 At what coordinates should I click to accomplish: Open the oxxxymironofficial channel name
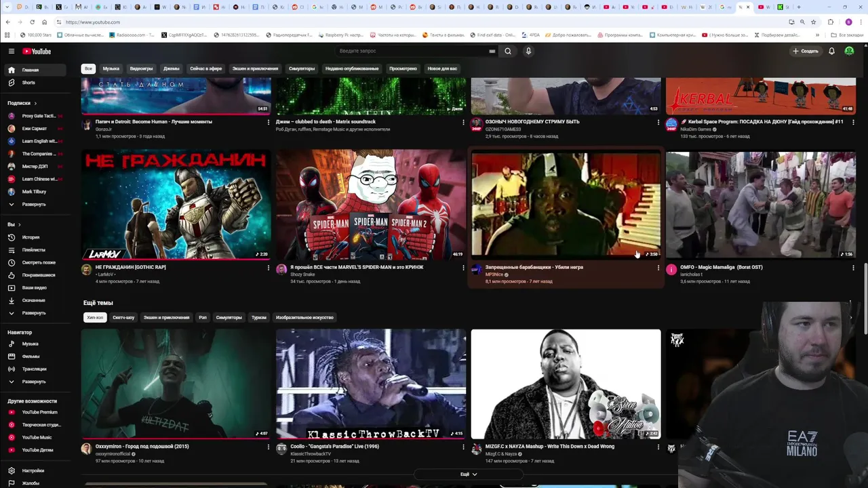pos(113,454)
